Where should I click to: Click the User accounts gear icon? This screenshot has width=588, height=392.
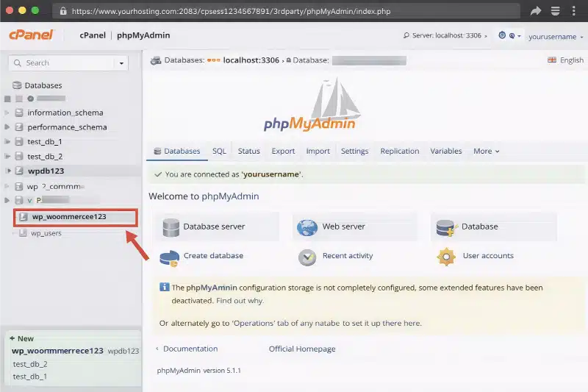[x=446, y=257]
